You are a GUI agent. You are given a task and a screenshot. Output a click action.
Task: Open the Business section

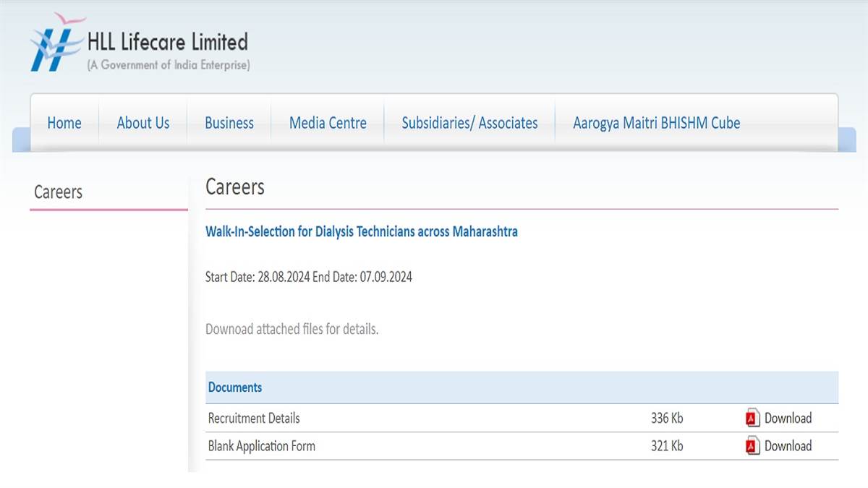click(229, 123)
